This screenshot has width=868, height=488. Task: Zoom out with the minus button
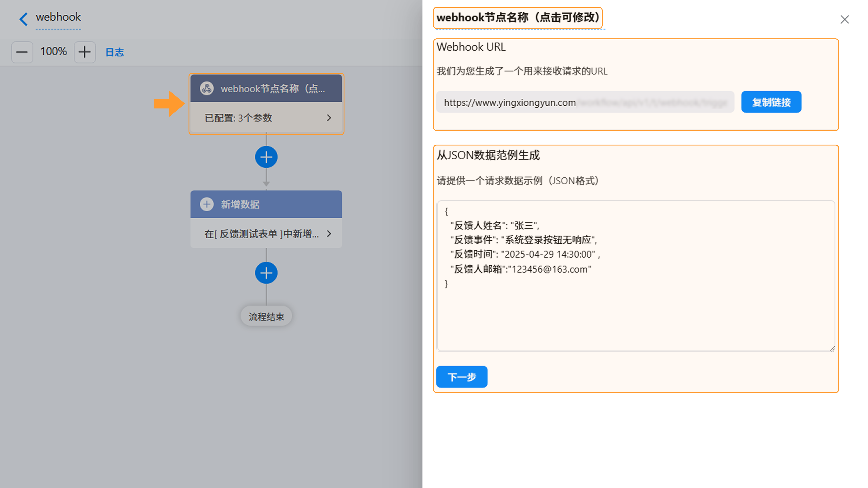coord(22,52)
